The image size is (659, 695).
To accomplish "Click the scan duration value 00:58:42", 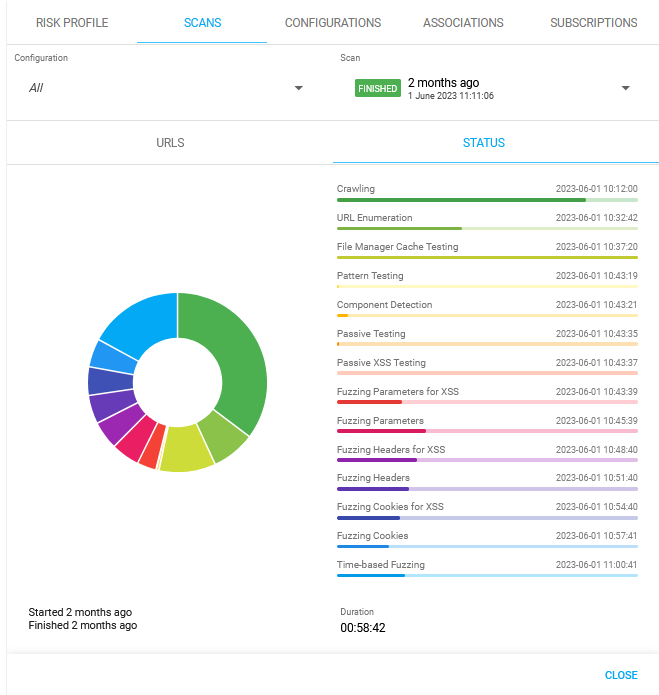I will click(363, 628).
